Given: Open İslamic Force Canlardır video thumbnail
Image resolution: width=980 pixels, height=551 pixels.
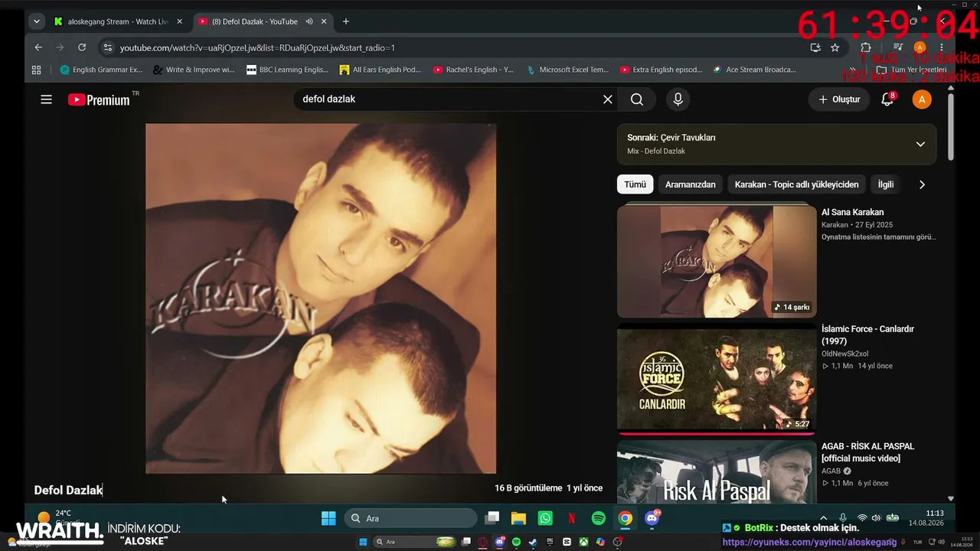Looking at the screenshot, I should pyautogui.click(x=717, y=379).
